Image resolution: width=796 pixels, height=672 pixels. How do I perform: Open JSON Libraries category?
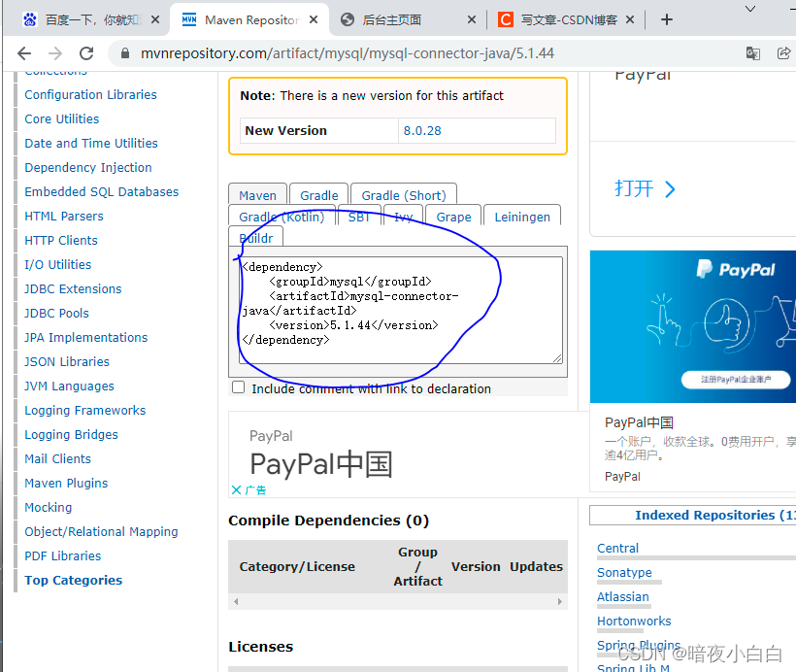67,361
